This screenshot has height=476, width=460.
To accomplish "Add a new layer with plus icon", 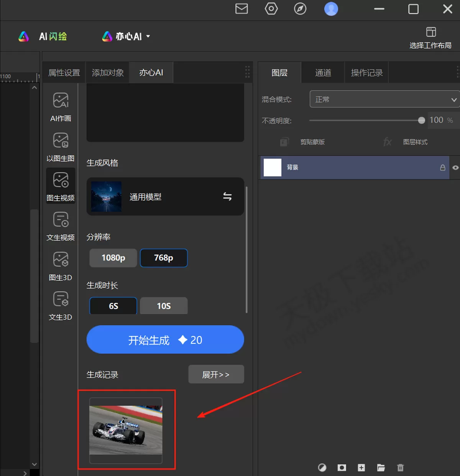I will click(361, 468).
